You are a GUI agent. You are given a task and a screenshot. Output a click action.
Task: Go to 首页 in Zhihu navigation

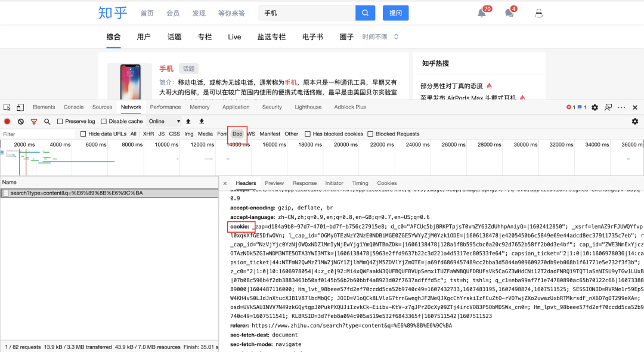click(x=147, y=13)
